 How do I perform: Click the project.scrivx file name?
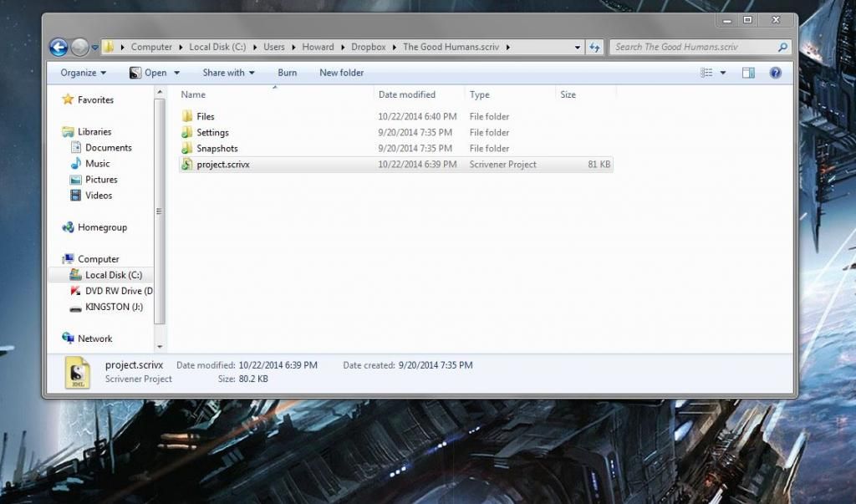pyautogui.click(x=222, y=165)
